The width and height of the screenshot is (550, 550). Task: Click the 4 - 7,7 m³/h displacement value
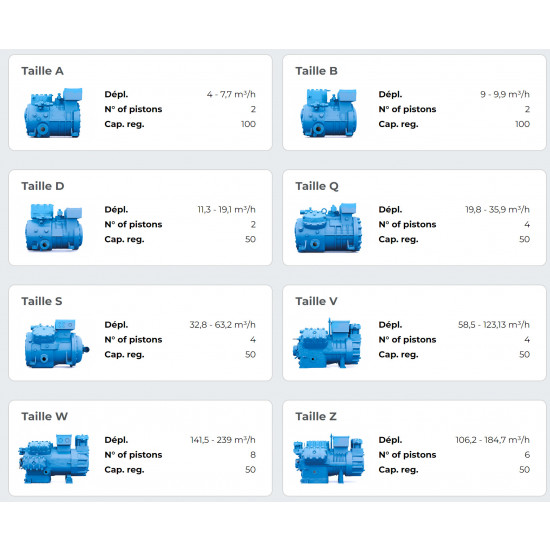231,94
